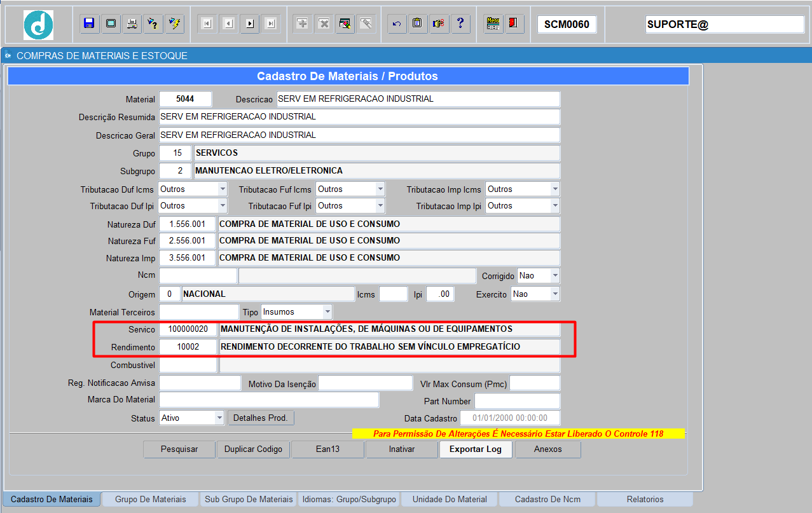812x513 pixels.
Task: Open the Tipo Insumos dropdown
Action: [x=327, y=312]
